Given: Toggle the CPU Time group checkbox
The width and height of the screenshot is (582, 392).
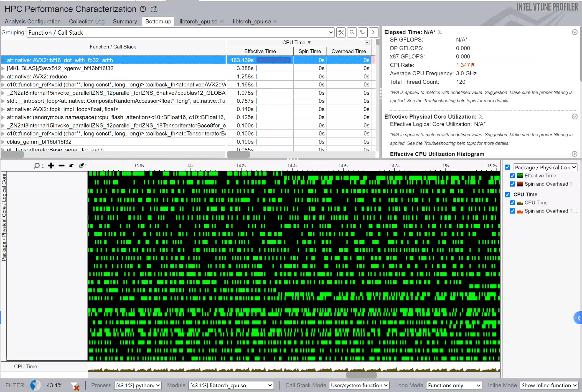Looking at the screenshot, I should click(x=507, y=194).
